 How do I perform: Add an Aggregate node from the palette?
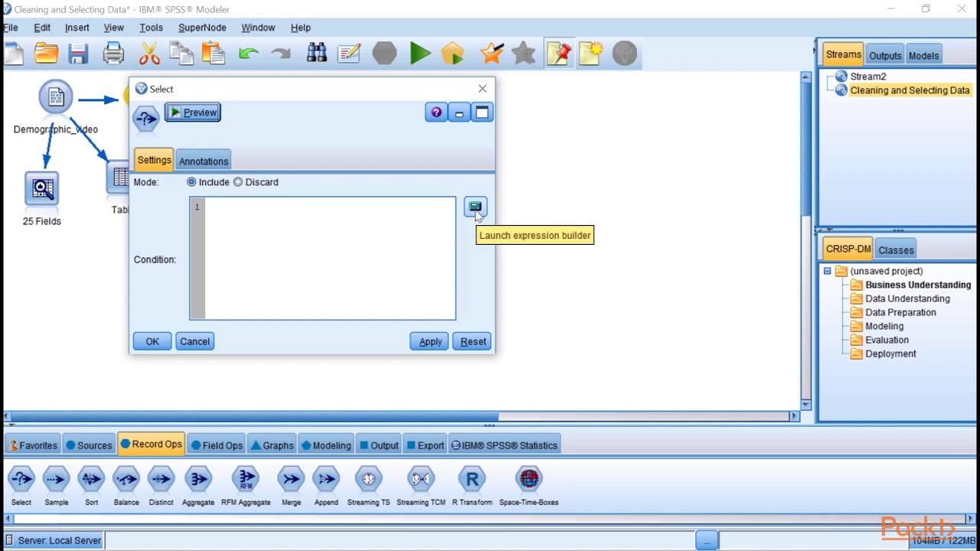point(198,486)
